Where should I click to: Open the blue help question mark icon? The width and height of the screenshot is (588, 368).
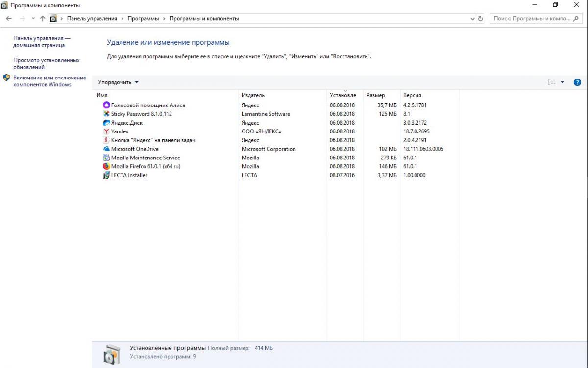577,82
